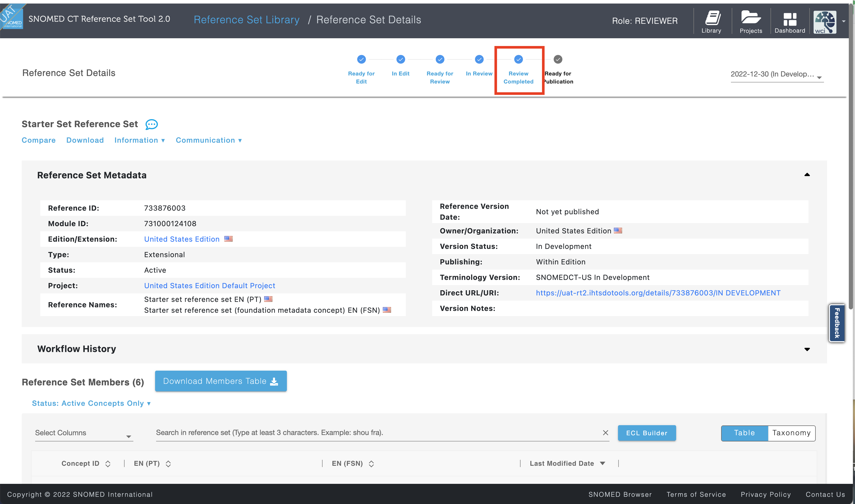
Task: Open the Feedback side tab
Action: [837, 323]
